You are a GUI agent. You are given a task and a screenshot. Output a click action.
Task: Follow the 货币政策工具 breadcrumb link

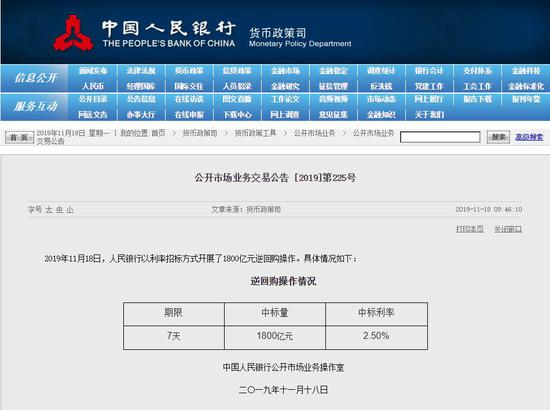point(255,133)
